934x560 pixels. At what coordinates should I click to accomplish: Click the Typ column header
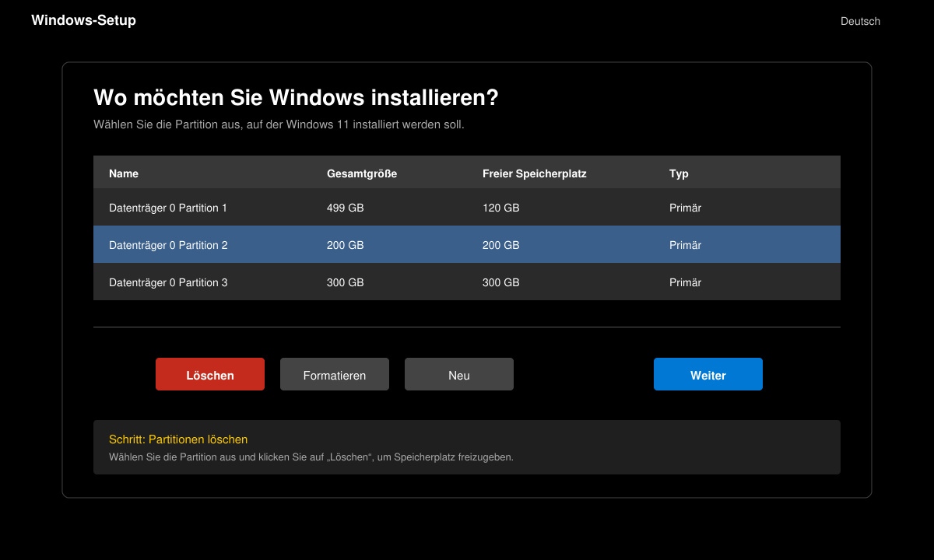tap(679, 173)
